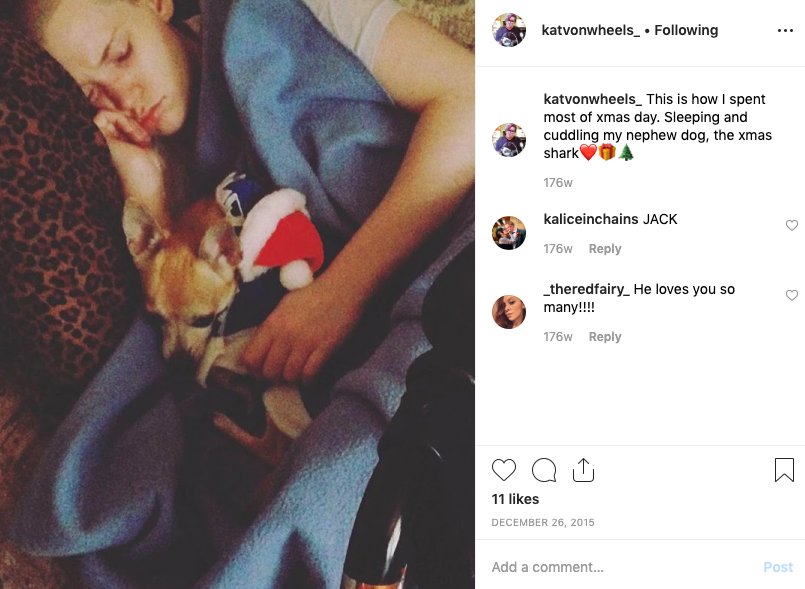Share the post via share icon
The width and height of the screenshot is (805, 589).
point(583,470)
